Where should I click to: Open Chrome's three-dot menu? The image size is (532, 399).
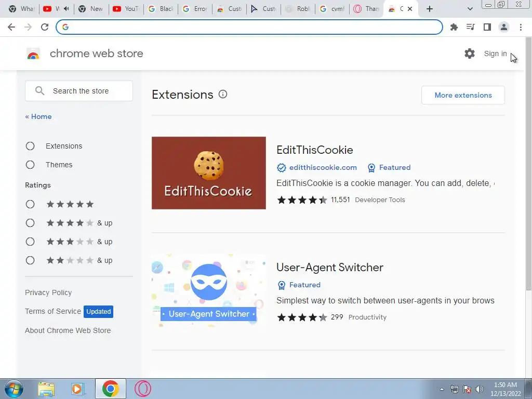[521, 27]
